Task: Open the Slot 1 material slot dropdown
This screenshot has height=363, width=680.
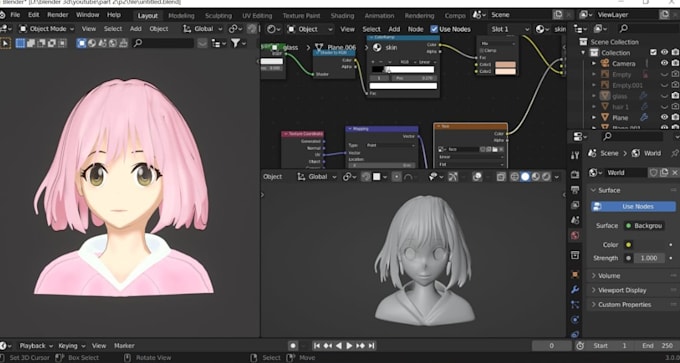Action: (x=509, y=29)
